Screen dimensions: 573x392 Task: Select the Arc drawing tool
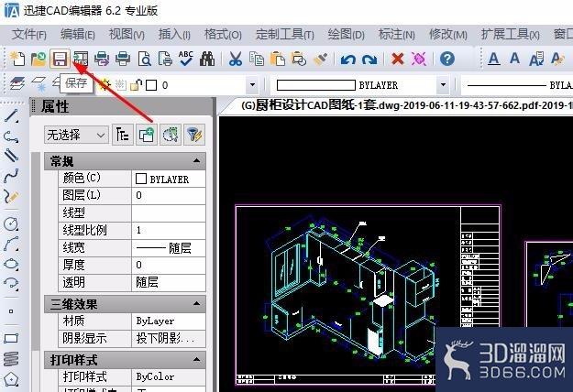(11, 244)
